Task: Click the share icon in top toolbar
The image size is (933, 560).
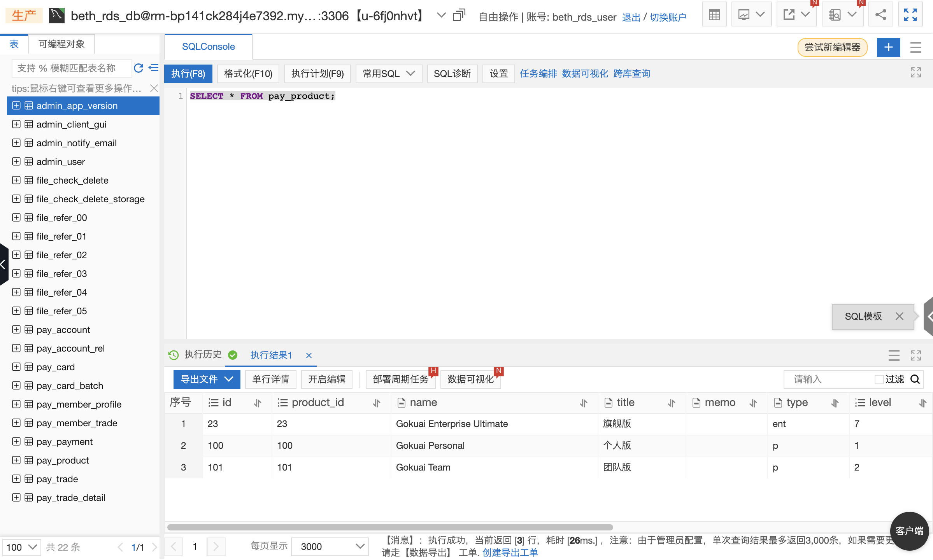Action: [880, 15]
